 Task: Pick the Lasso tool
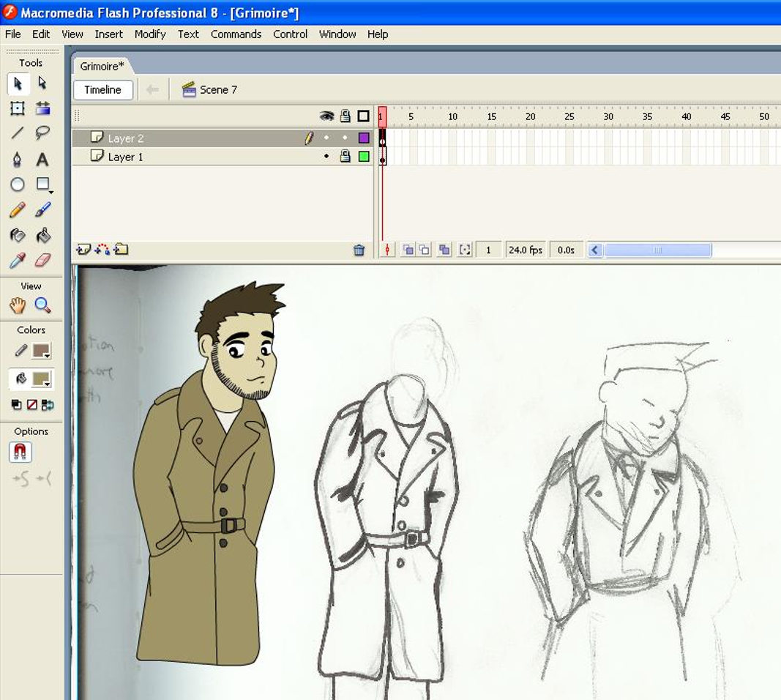coord(42,133)
